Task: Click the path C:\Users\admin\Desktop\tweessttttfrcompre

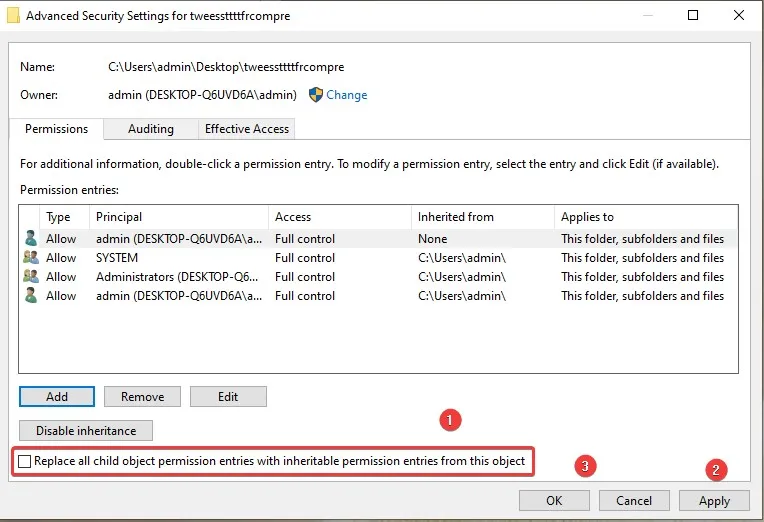Action: coord(226,67)
